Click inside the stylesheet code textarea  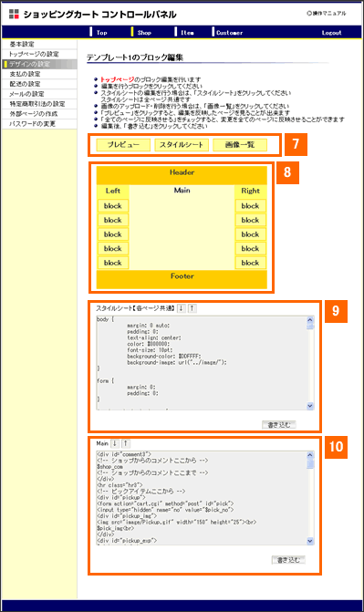coord(202,363)
